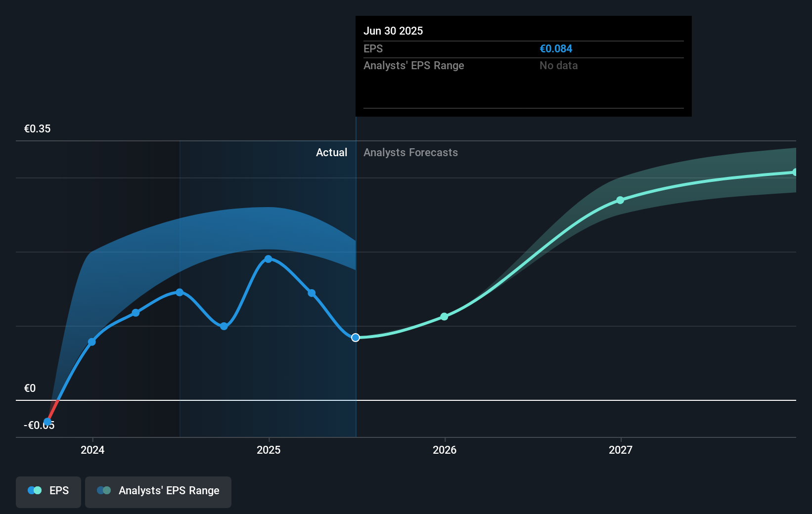Click the mid-2024 EPS data point
This screenshot has width=812, height=514.
click(180, 293)
